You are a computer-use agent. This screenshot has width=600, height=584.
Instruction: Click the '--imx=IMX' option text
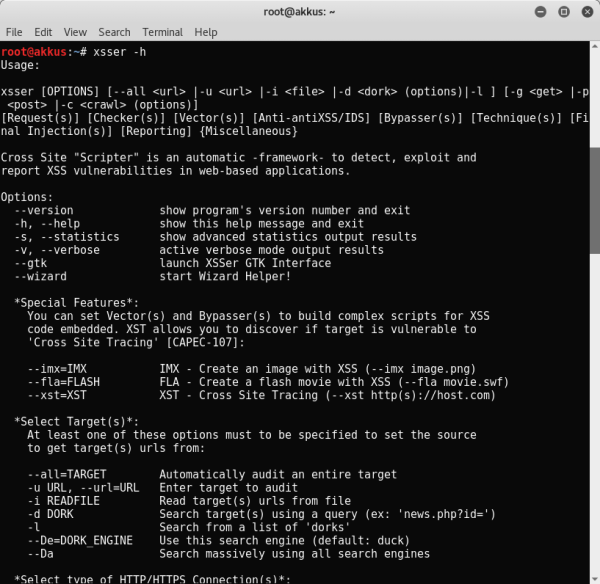pyautogui.click(x=57, y=369)
